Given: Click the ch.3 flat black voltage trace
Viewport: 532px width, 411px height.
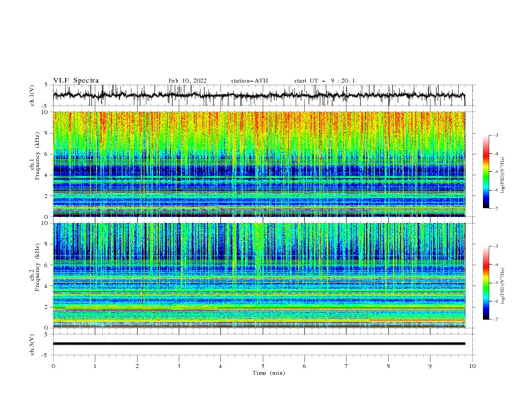Looking at the screenshot, I should [259, 344].
